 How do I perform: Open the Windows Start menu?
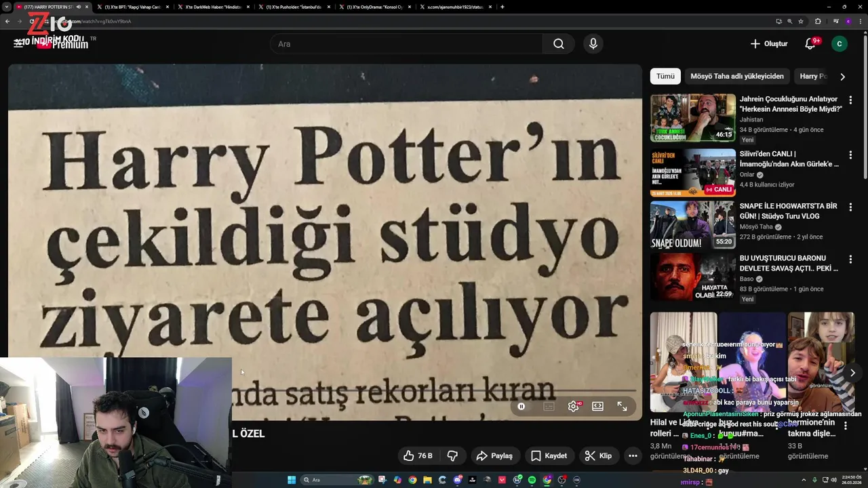(292, 480)
